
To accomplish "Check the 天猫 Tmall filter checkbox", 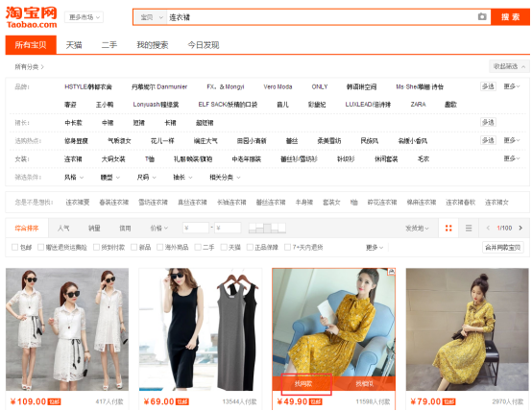I will (x=224, y=247).
